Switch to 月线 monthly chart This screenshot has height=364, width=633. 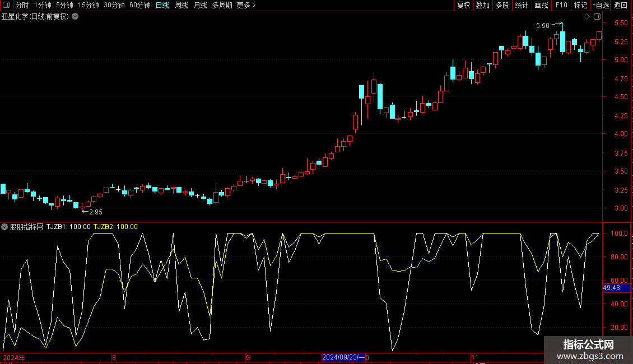coord(200,5)
